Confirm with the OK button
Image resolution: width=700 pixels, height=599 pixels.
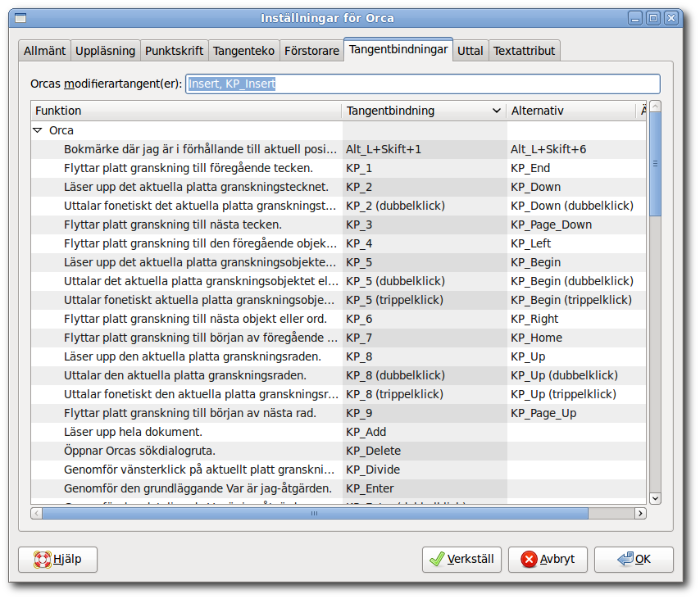tap(634, 560)
